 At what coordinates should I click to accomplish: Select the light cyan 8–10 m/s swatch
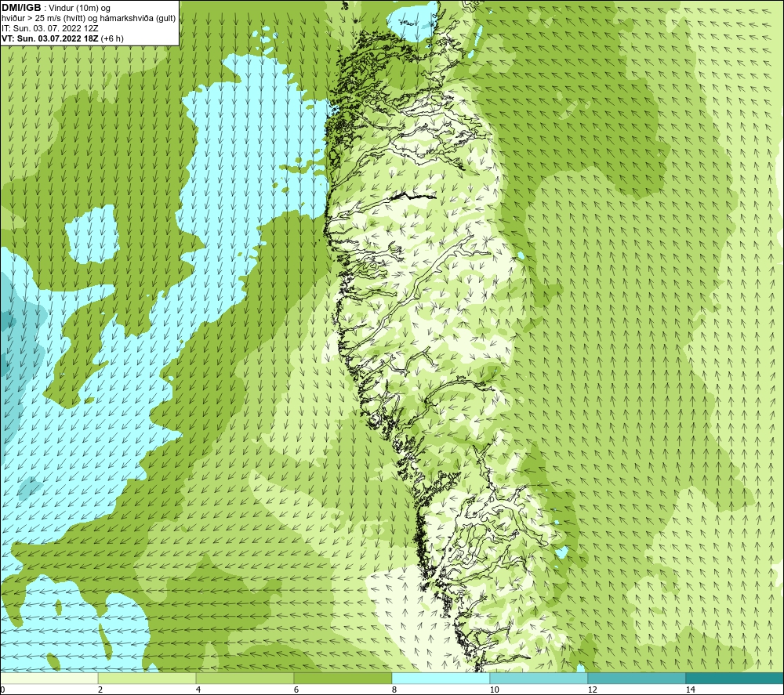pyautogui.click(x=441, y=678)
